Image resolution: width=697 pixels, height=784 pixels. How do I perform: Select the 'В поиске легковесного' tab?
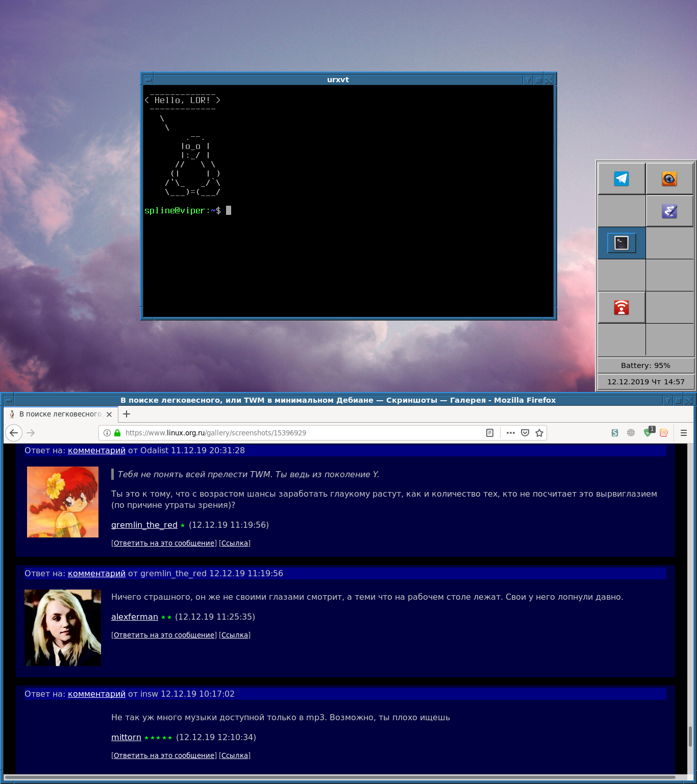tap(61, 414)
